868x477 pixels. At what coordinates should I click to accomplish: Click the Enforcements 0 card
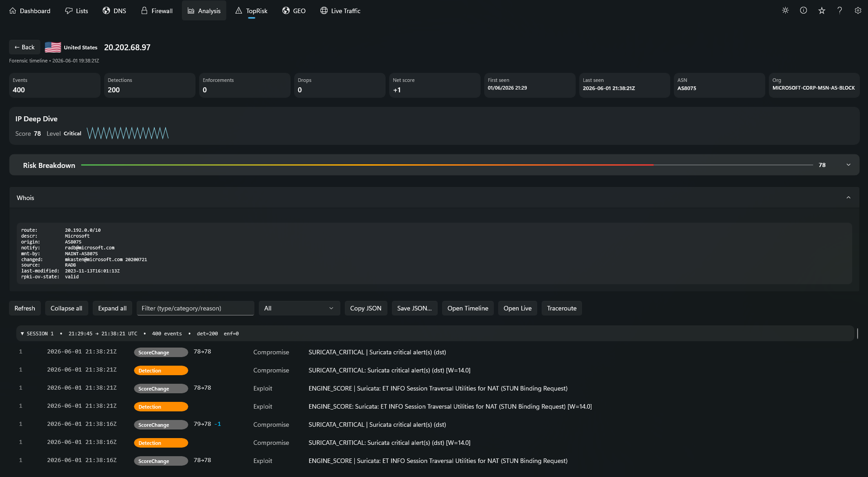click(245, 85)
